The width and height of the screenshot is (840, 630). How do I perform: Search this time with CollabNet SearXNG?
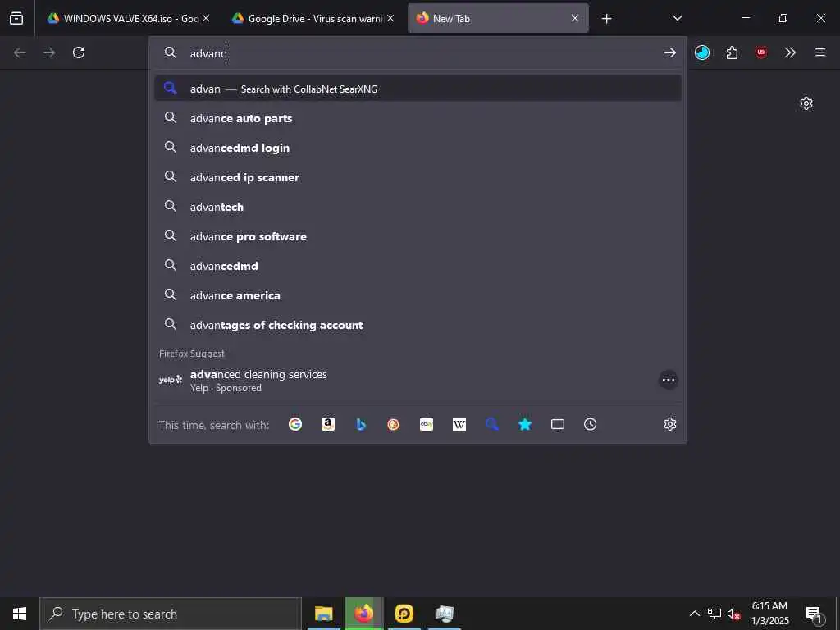click(x=492, y=424)
